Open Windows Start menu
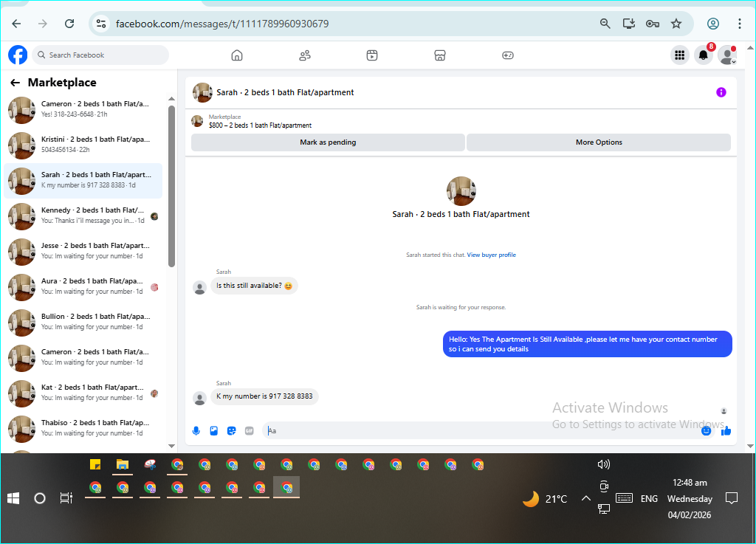The image size is (756, 544). tap(13, 498)
